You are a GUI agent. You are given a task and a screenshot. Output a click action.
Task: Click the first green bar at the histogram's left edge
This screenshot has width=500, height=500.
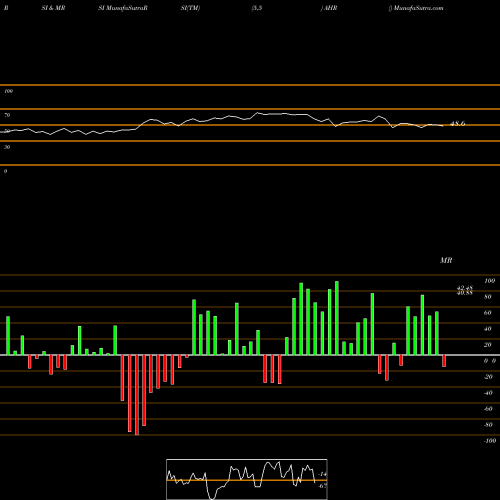pyautogui.click(x=8, y=336)
